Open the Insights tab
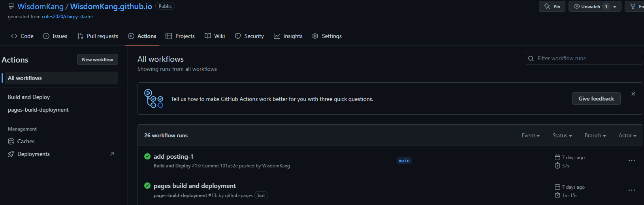 click(x=288, y=36)
